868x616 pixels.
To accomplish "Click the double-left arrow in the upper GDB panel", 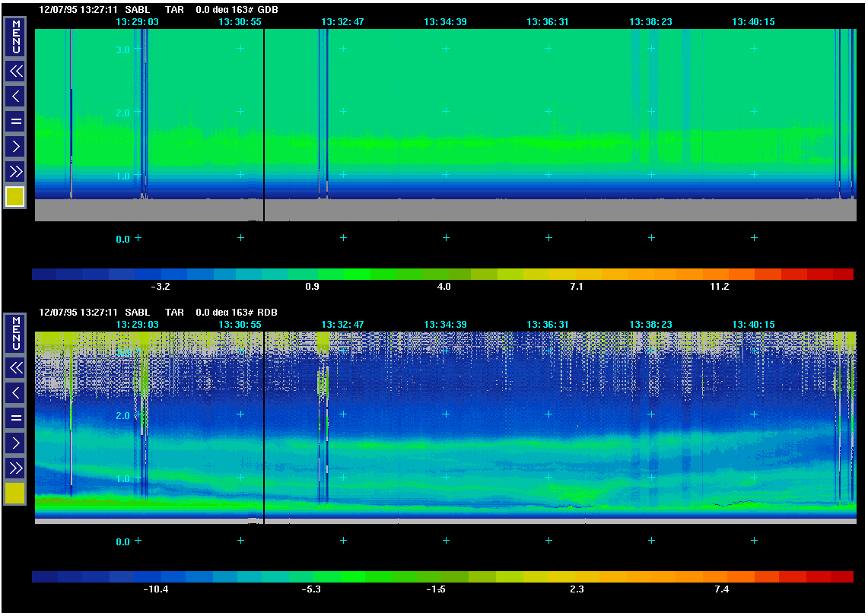I will (15, 71).
